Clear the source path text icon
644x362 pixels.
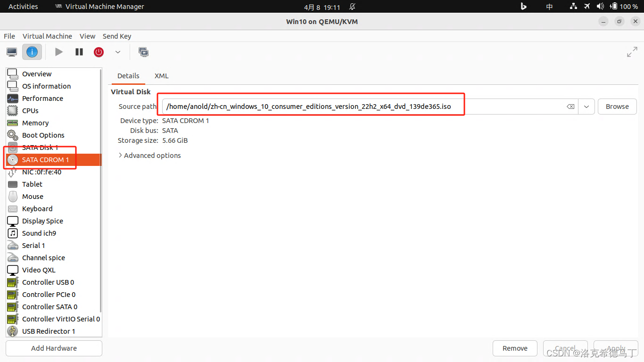[x=570, y=107]
